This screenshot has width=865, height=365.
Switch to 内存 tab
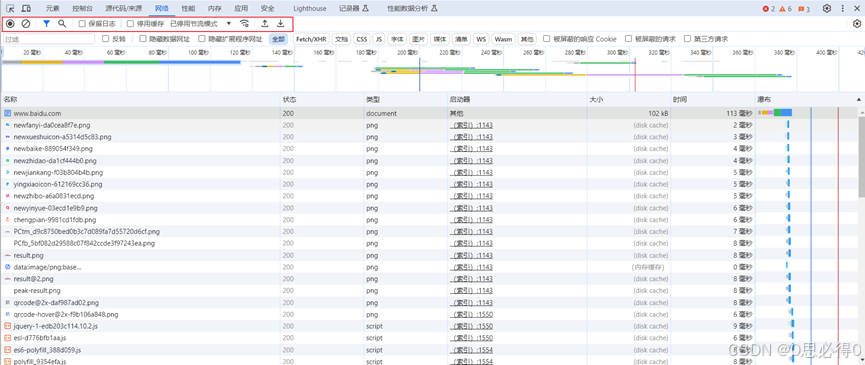(215, 9)
